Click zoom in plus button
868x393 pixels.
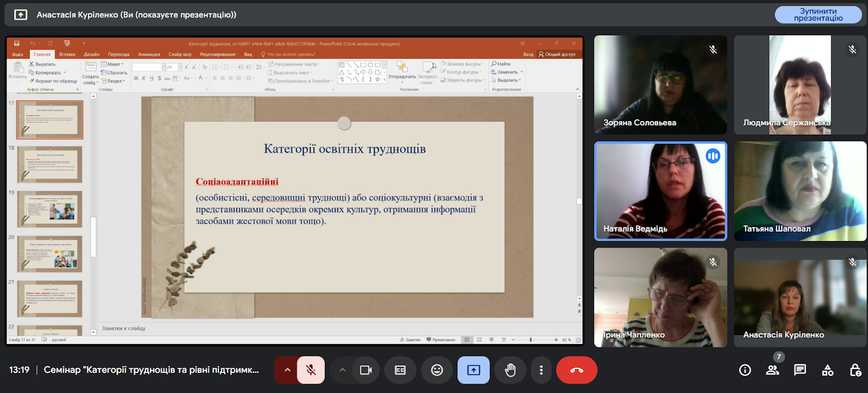click(x=556, y=340)
